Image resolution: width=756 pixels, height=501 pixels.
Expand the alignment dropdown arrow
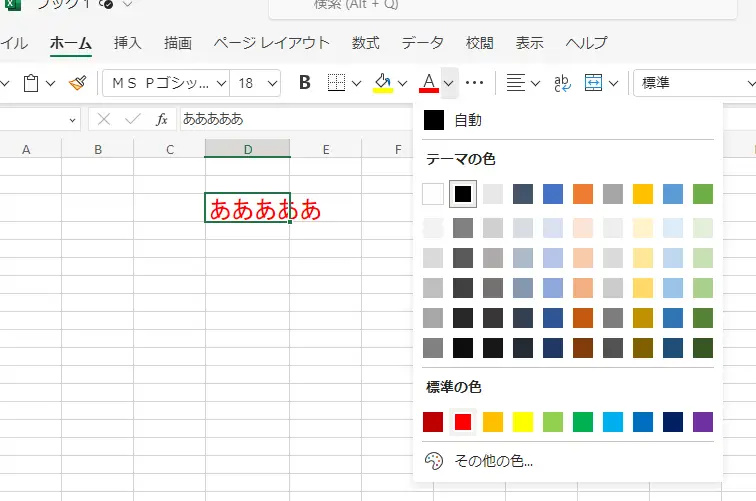click(535, 83)
